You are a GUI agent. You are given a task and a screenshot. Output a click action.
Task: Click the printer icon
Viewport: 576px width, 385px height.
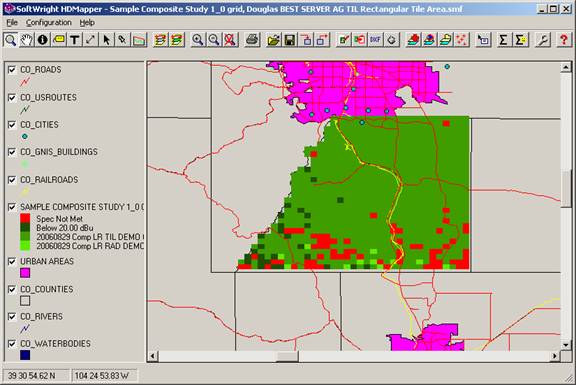(x=252, y=40)
